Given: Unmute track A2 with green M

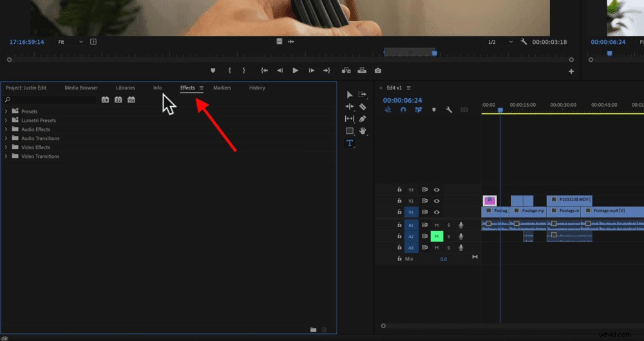Looking at the screenshot, I should click(437, 236).
